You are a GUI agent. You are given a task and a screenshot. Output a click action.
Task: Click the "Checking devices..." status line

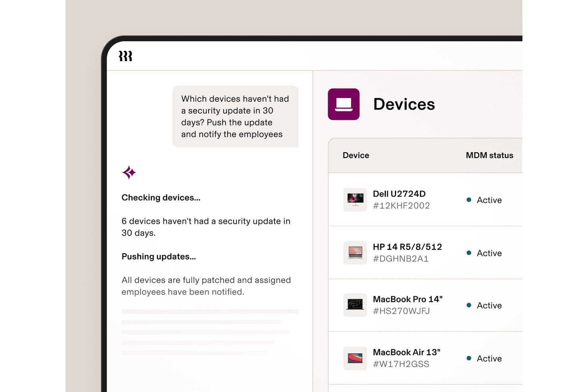(161, 197)
